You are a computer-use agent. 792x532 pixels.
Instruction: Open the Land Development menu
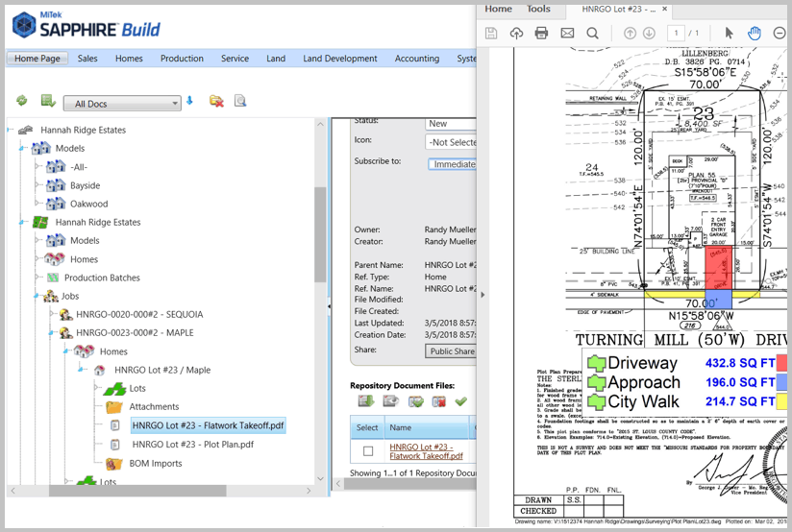coord(340,59)
